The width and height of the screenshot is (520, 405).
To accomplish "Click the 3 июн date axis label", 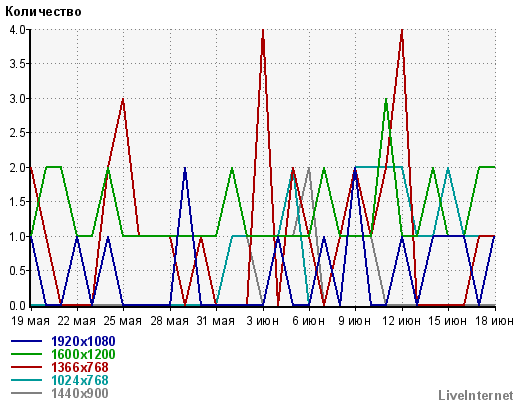I will (x=263, y=321).
